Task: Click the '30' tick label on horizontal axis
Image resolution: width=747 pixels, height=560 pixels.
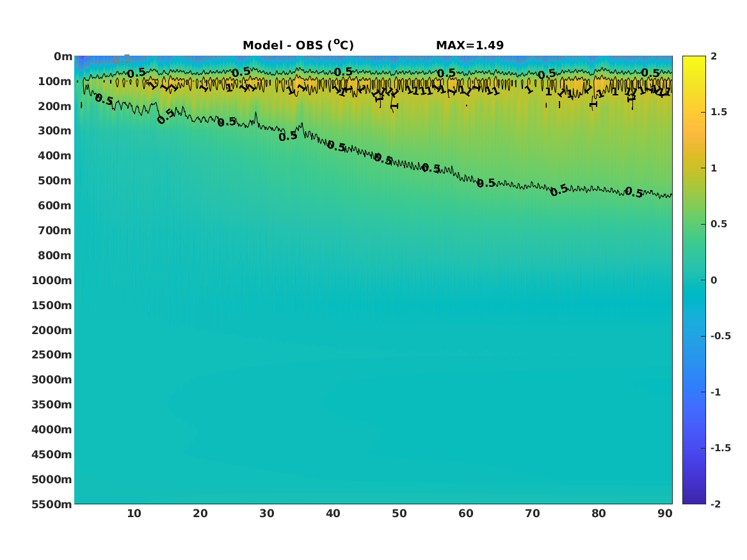Action: 267,513
